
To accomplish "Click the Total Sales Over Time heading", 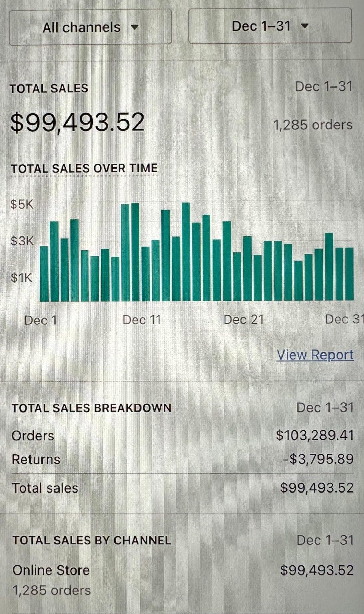I will pos(84,168).
